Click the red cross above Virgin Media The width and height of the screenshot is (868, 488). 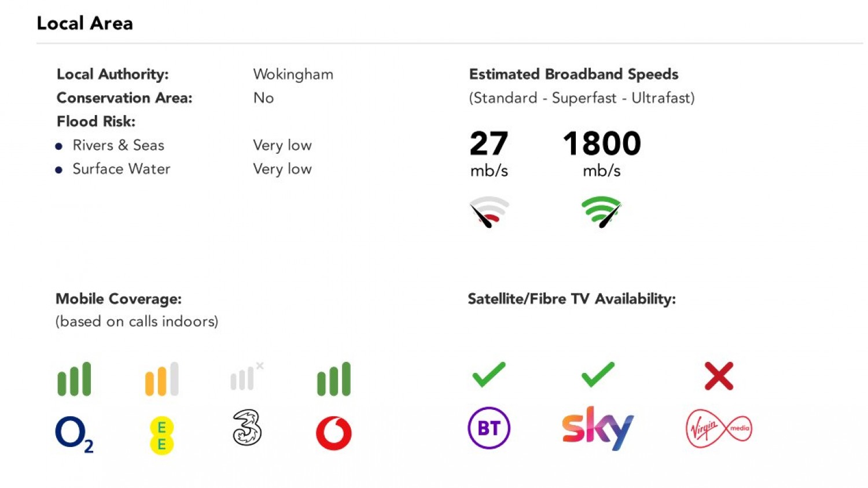click(719, 376)
